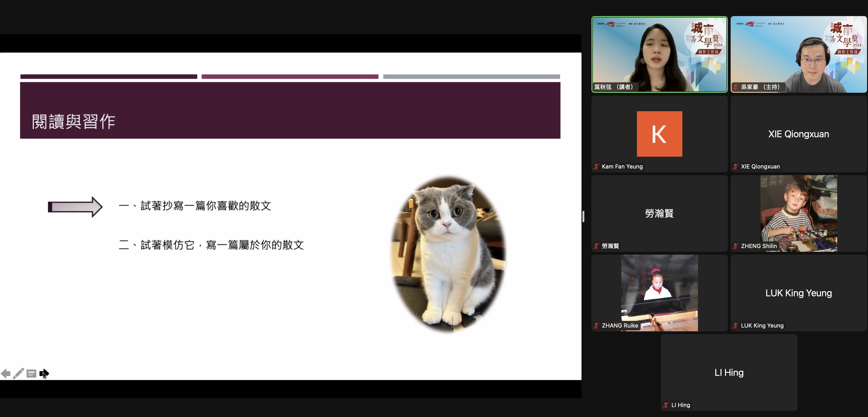This screenshot has width=868, height=417.
Task: Click muted mic icon beside LI Hing
Action: click(666, 405)
